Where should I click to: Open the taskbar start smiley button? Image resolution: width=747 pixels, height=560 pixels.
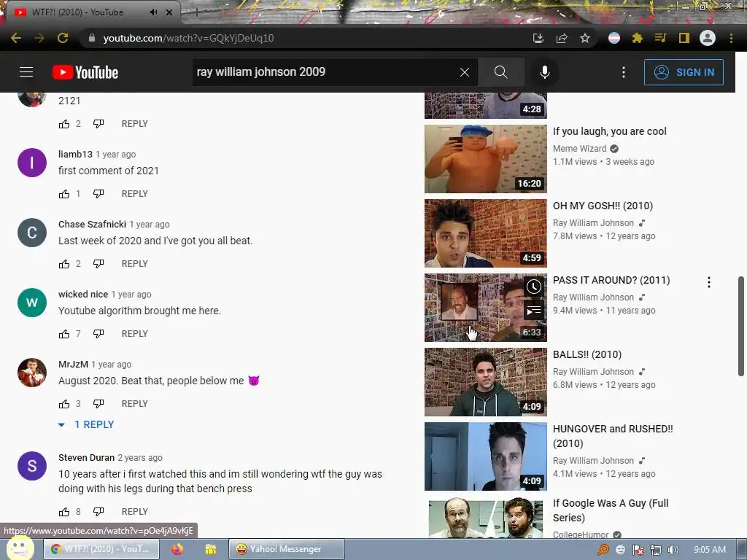(20, 548)
